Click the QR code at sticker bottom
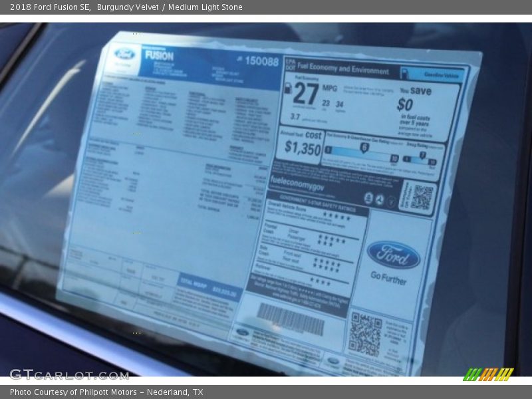Viewport: 532px width, 399px height. pyautogui.click(x=365, y=334)
